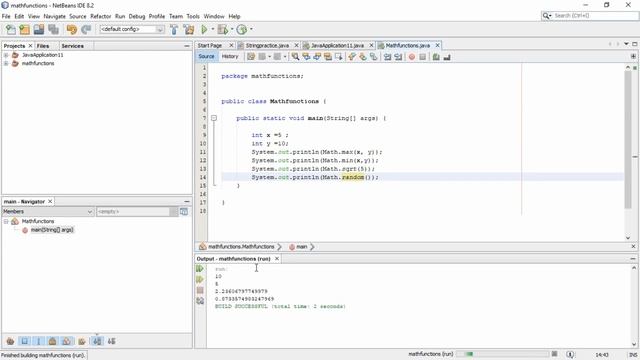Screen dimensions: 640x360
Task: Click the Stop square in Output
Action: tap(200, 290)
